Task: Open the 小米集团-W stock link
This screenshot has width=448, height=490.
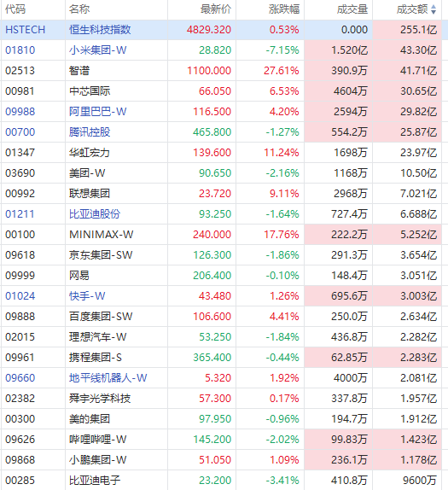Action: [x=98, y=50]
